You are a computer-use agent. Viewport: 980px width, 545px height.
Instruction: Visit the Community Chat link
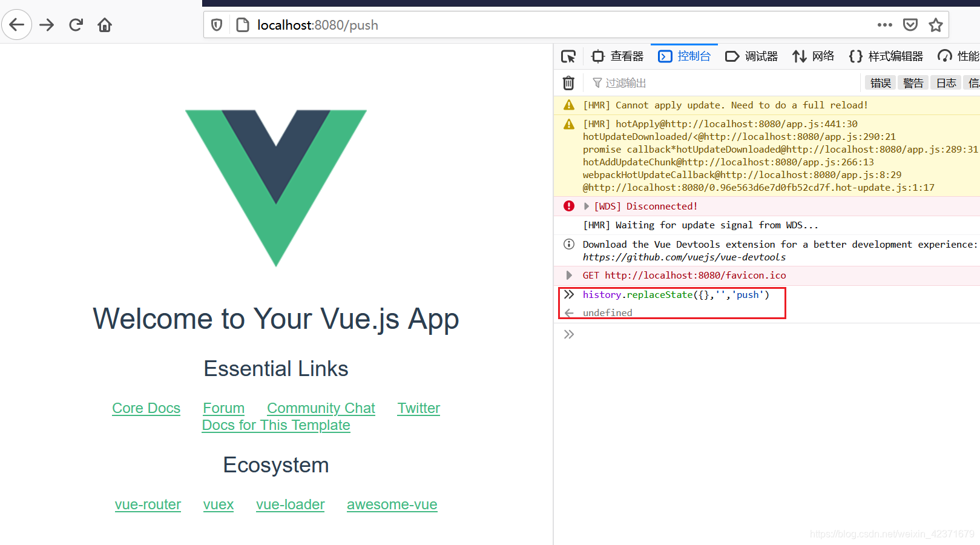tap(321, 408)
